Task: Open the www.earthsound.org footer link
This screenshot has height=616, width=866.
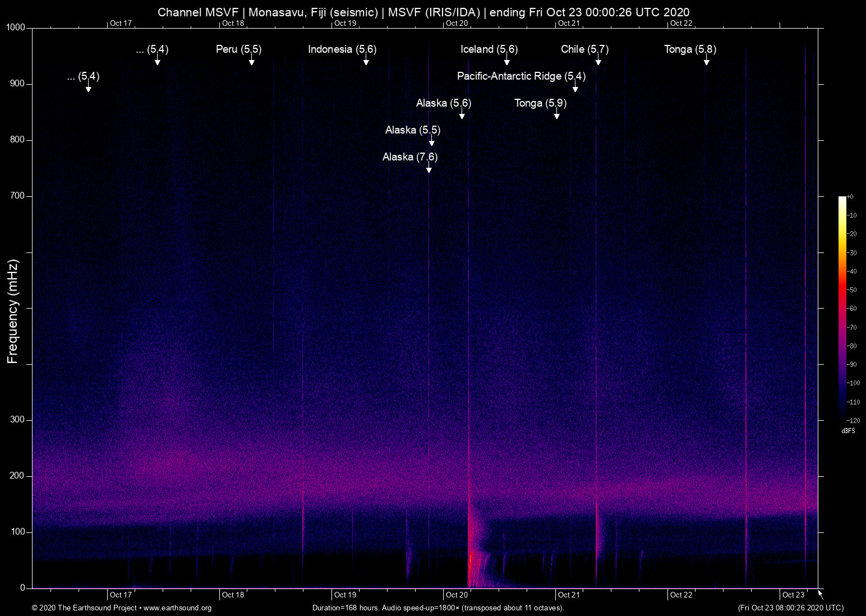Action: click(x=177, y=608)
